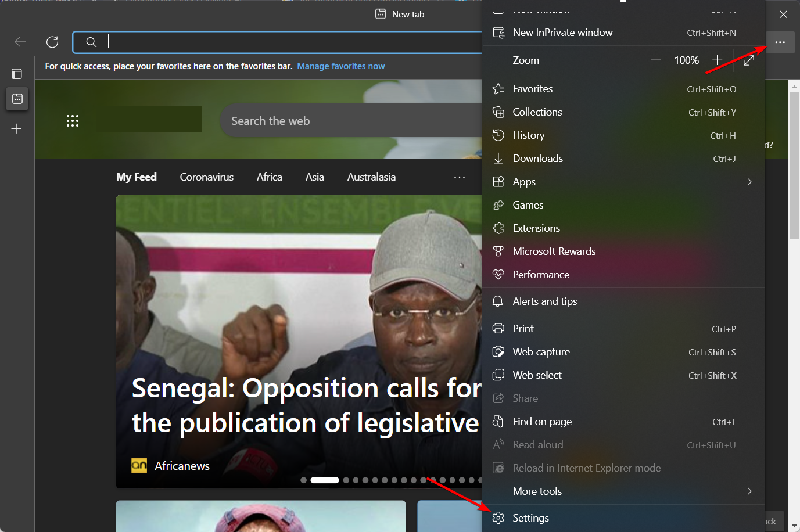Increase zoom with the plus button

pos(718,60)
